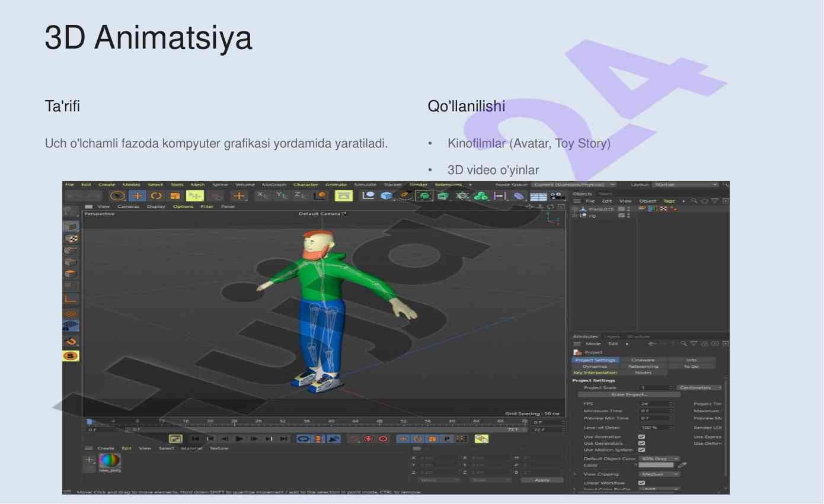Toggle timeline loop playback icon
Viewport: 824px width, 504px height.
(303, 439)
